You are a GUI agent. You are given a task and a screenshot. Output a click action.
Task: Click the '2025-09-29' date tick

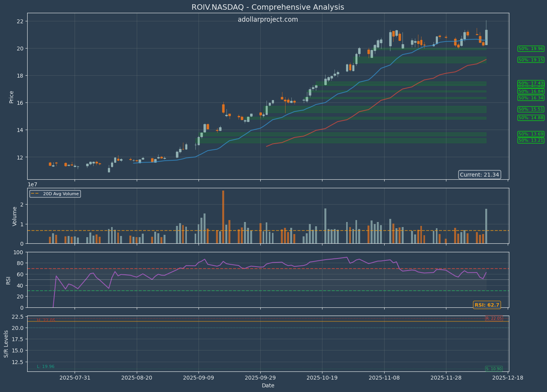(x=260, y=377)
